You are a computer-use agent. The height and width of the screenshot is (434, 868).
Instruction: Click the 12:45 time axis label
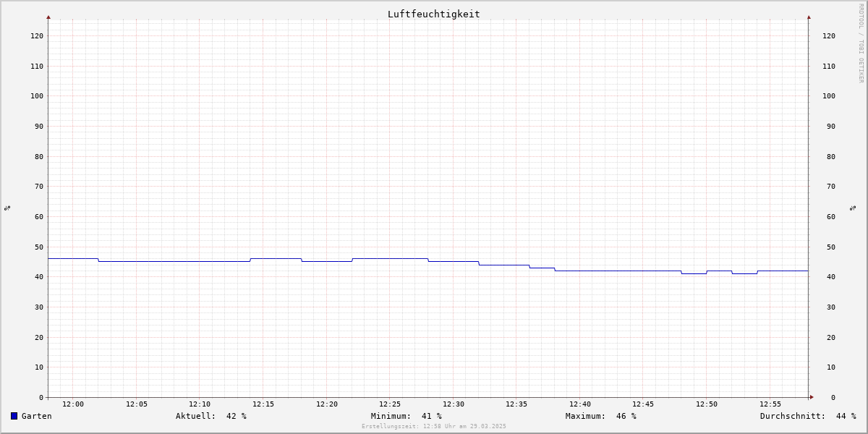[643, 404]
